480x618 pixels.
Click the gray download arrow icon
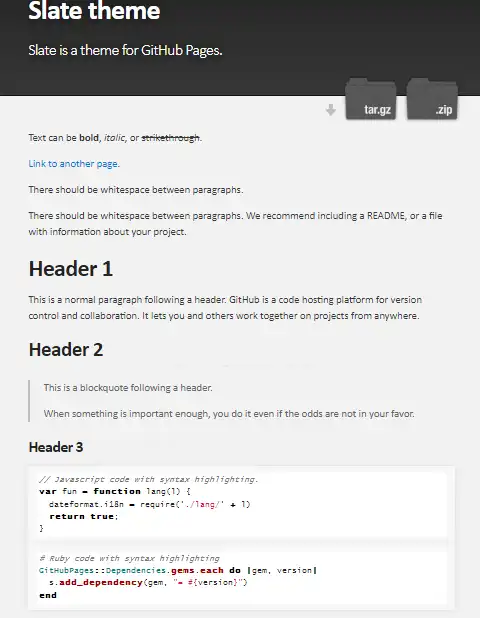(331, 110)
